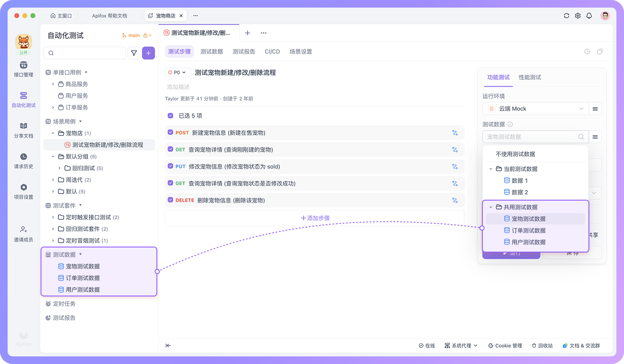This screenshot has height=364, width=624.
Task: Uncheck the POST 新建宠物信息 step
Action: coord(170,133)
